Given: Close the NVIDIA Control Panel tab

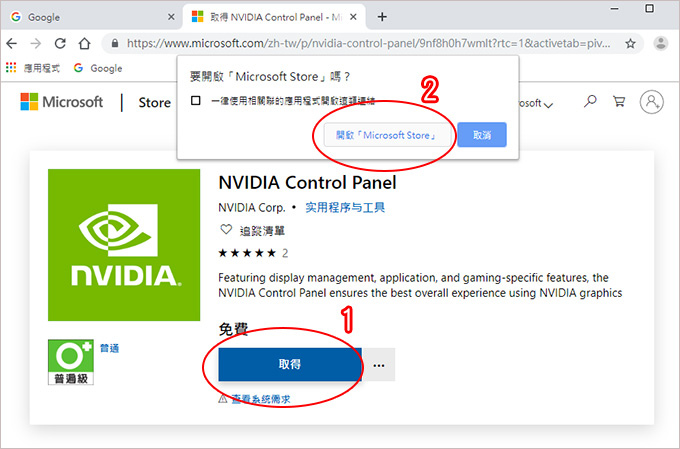Looking at the screenshot, I should [353, 16].
